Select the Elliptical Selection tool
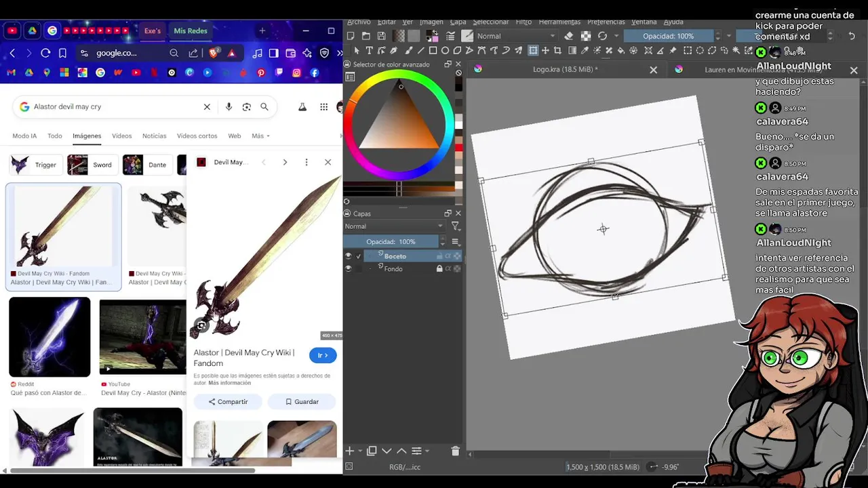 699,50
